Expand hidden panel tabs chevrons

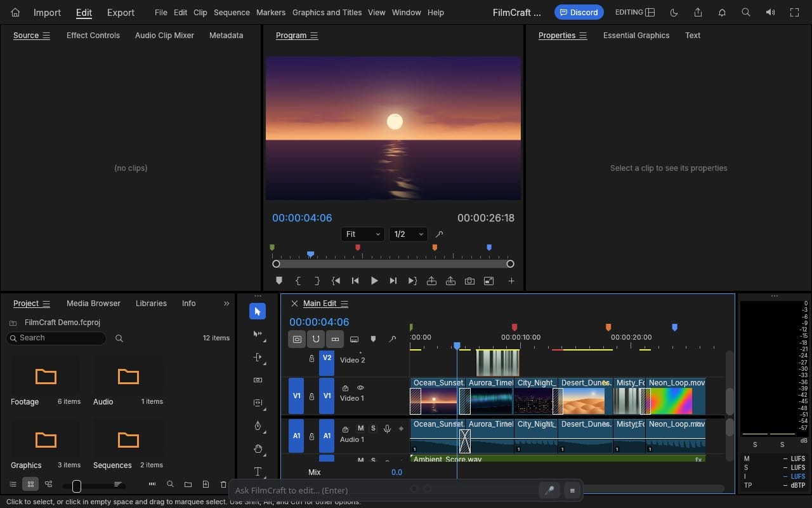(x=226, y=304)
